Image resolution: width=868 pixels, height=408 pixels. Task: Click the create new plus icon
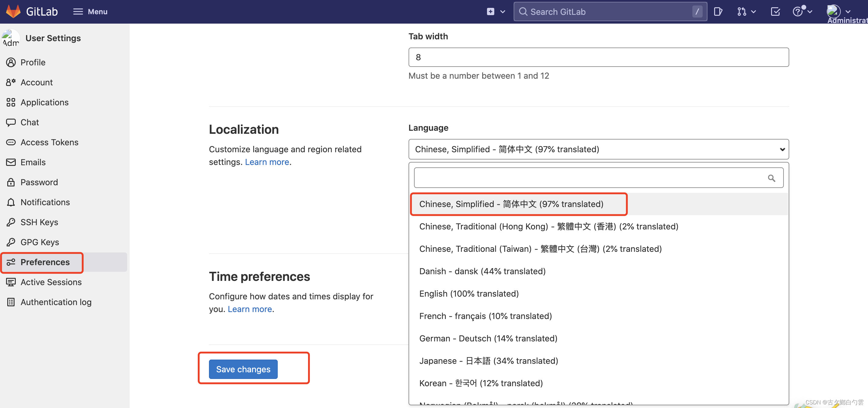tap(496, 12)
